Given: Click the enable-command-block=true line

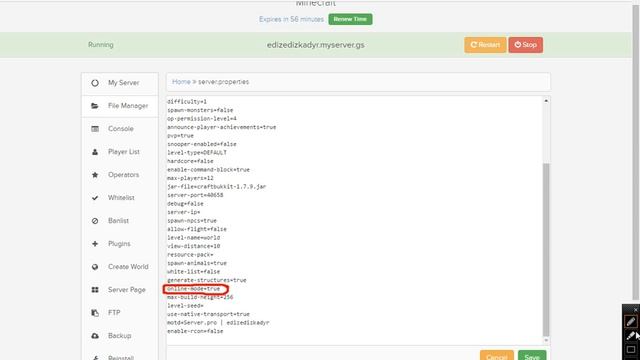Looking at the screenshot, I should click(208, 169).
